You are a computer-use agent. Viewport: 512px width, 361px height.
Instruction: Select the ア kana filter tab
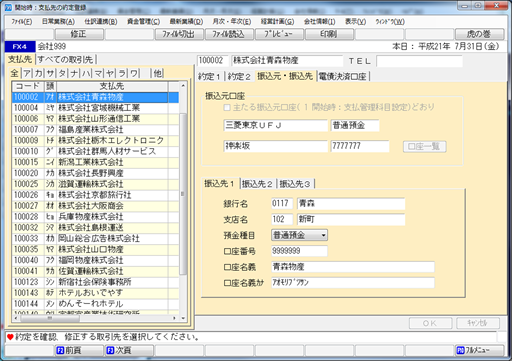(27, 73)
